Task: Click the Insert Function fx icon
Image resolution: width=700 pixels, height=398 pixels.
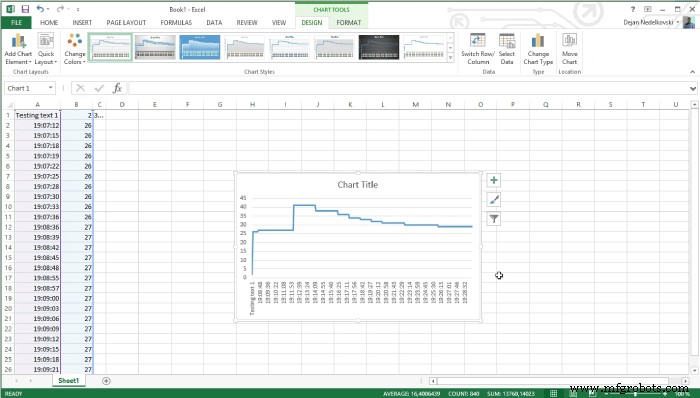Action: point(117,88)
